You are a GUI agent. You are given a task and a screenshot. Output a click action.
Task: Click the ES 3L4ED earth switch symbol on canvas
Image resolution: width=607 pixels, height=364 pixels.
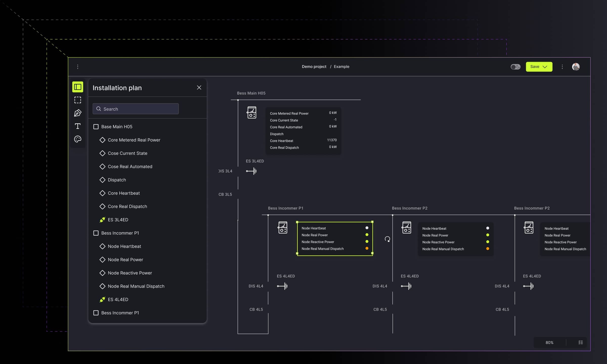pos(251,171)
